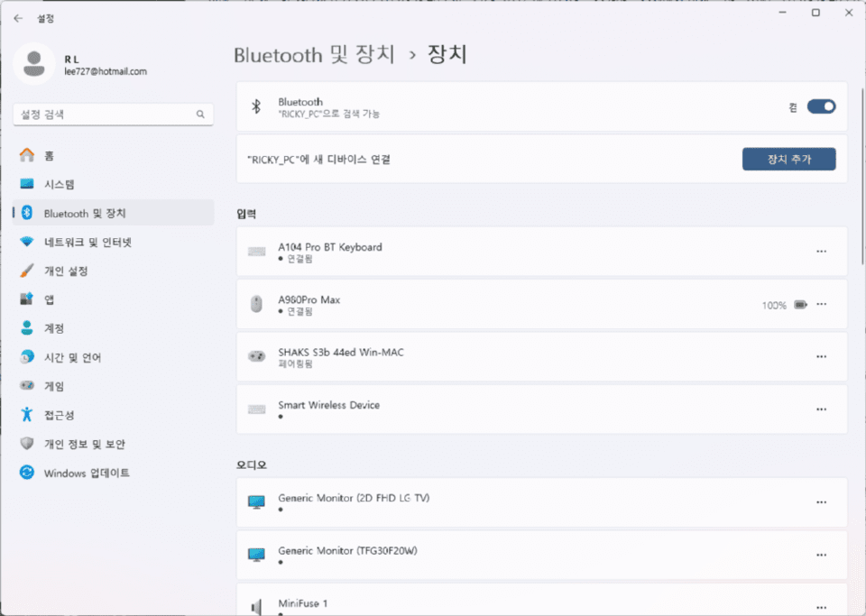Click the SHAKS S3b gamepad icon
Viewport: 866px width, 616px height.
point(256,356)
